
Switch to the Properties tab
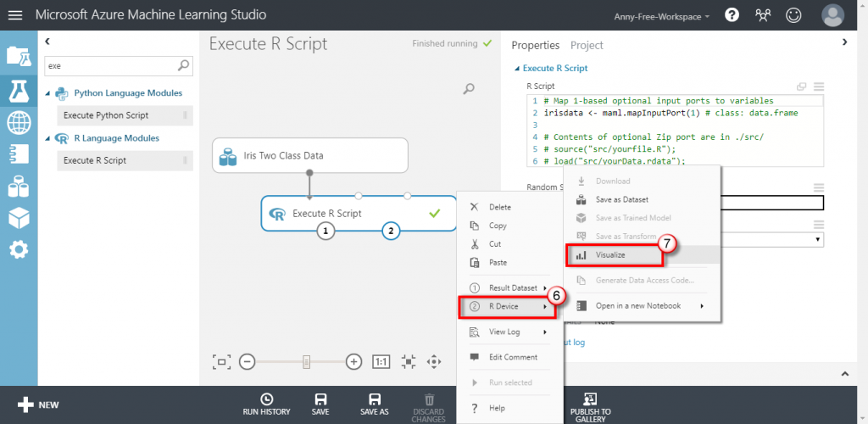pos(536,46)
